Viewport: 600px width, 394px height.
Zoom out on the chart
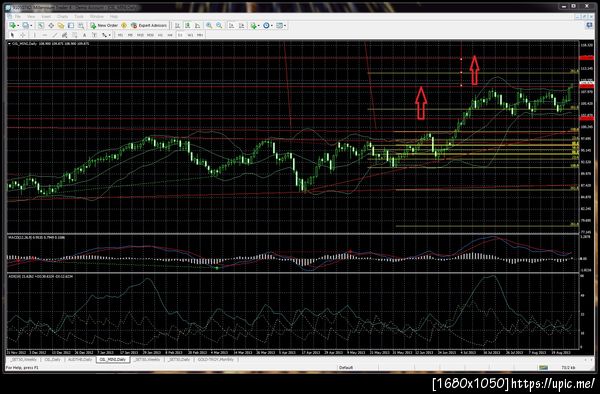point(219,25)
